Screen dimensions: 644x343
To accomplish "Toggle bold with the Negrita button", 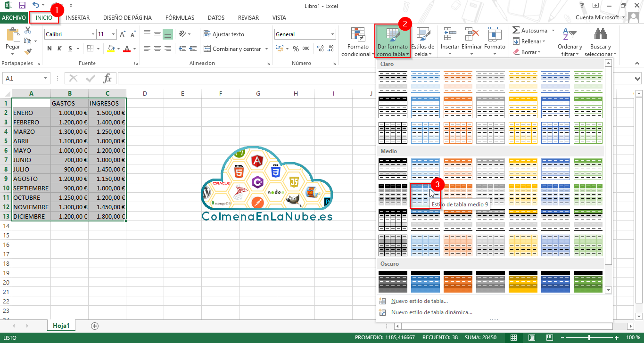I will [x=49, y=48].
